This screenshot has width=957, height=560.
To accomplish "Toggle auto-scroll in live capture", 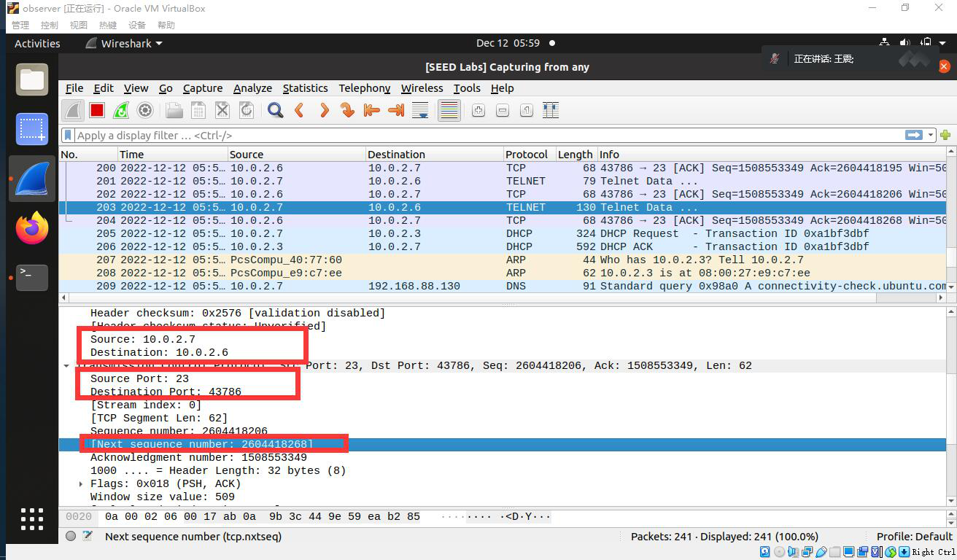I will tap(422, 110).
